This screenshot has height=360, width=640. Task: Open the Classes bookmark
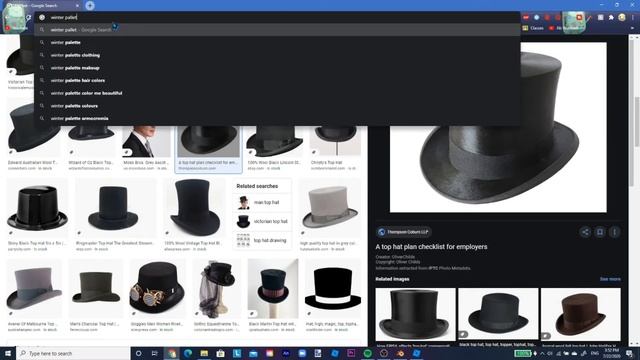click(533, 28)
